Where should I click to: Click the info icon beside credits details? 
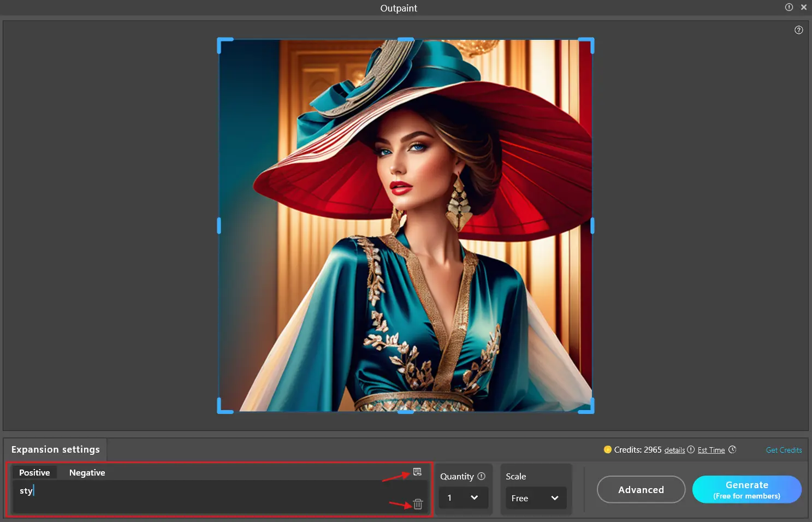click(x=691, y=449)
